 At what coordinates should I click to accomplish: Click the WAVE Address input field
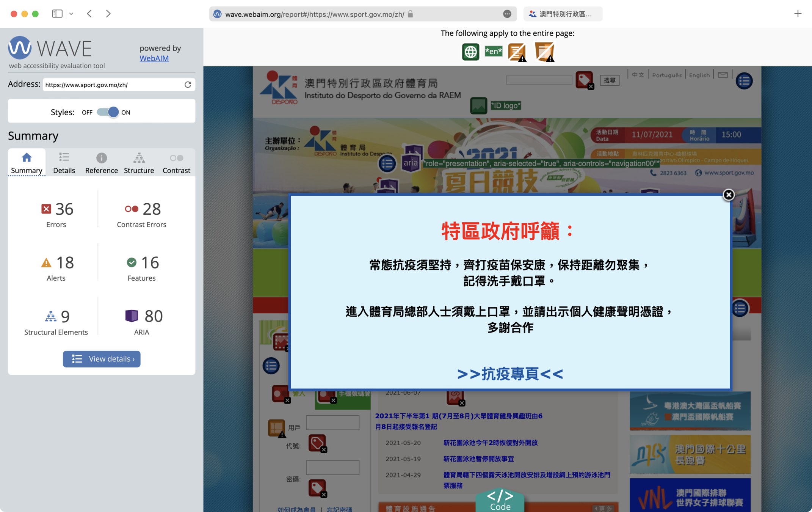[x=113, y=85]
